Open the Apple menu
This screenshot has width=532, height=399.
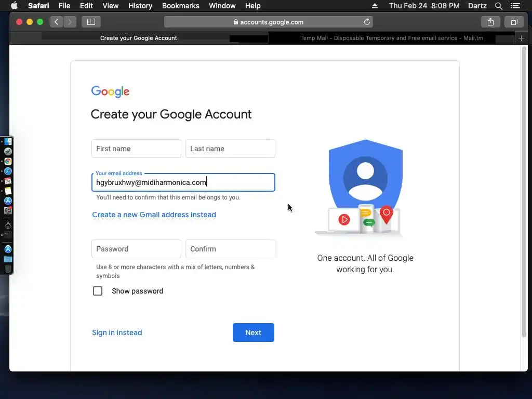(x=14, y=6)
